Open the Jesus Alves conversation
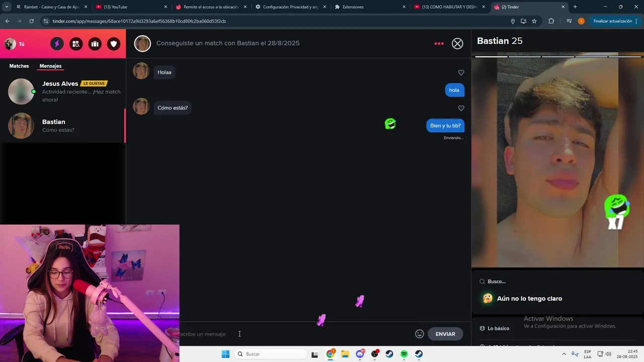Screen dimensions: 644x362 (x=63, y=92)
